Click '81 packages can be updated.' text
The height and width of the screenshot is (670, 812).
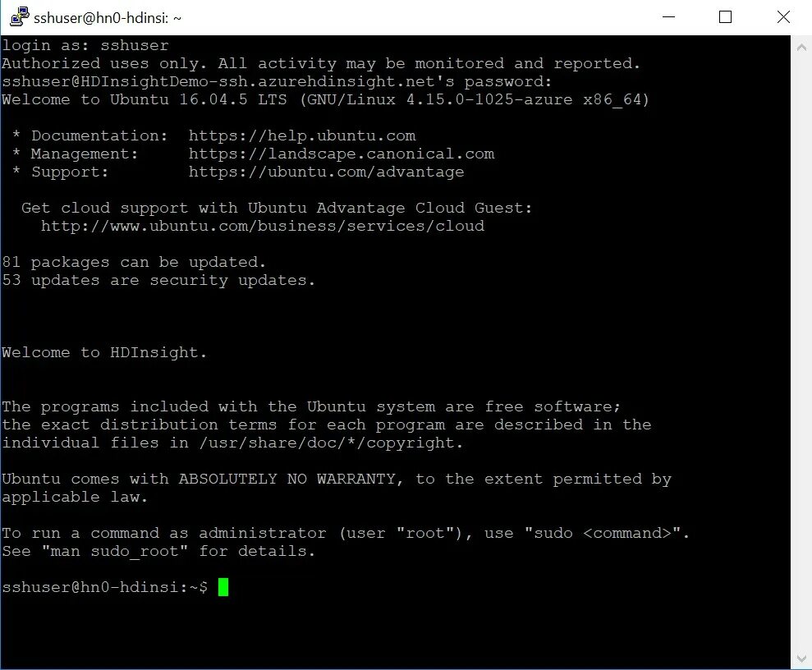pyautogui.click(x=134, y=263)
